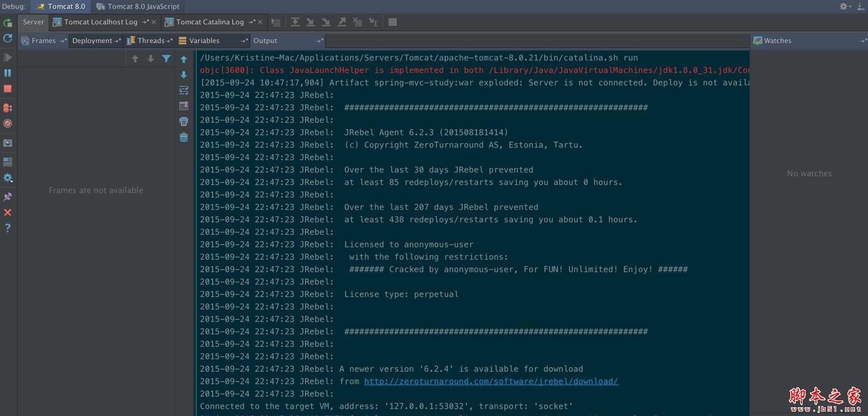
Task: Click the Force Step Into icon
Action: (326, 22)
